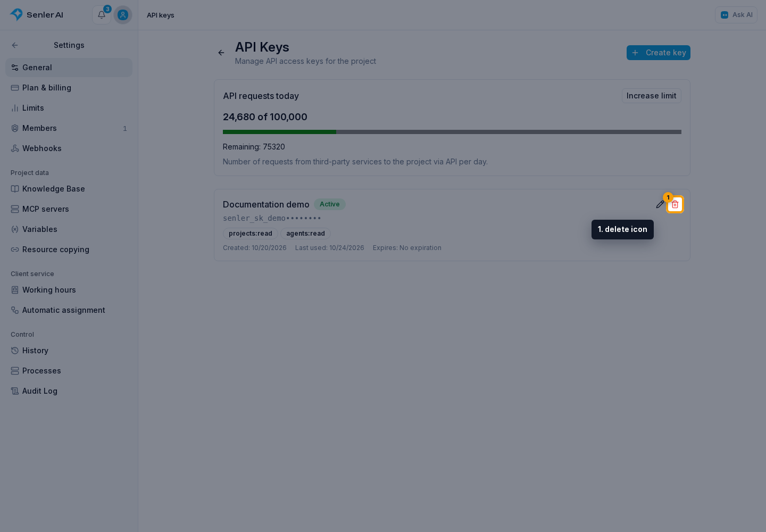Go back from Settings sidebar arrow

point(15,45)
